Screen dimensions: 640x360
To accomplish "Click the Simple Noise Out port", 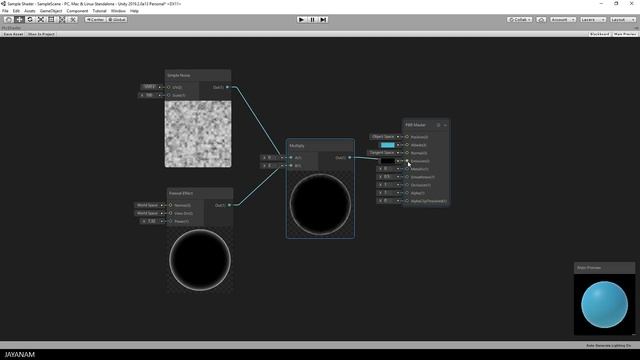I will tap(228, 87).
